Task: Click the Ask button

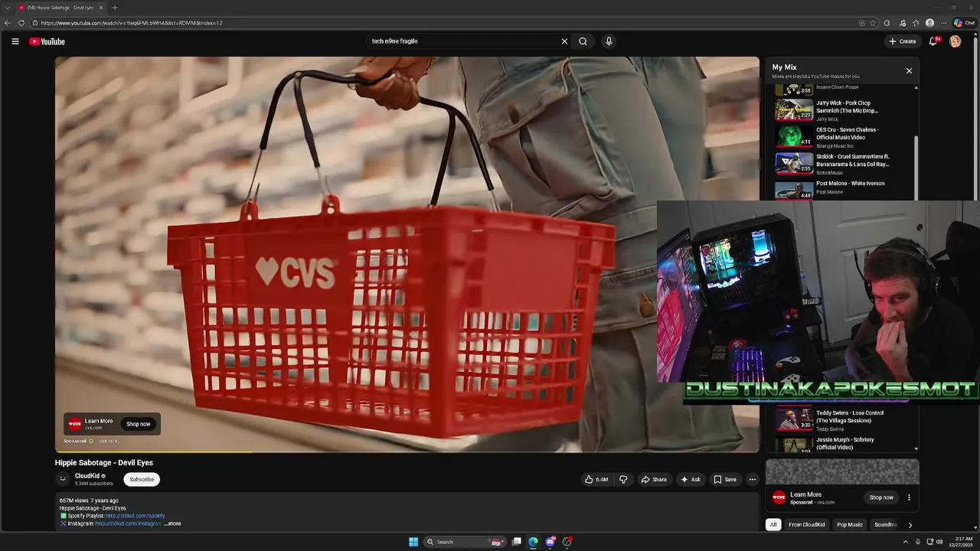Action: coord(690,480)
